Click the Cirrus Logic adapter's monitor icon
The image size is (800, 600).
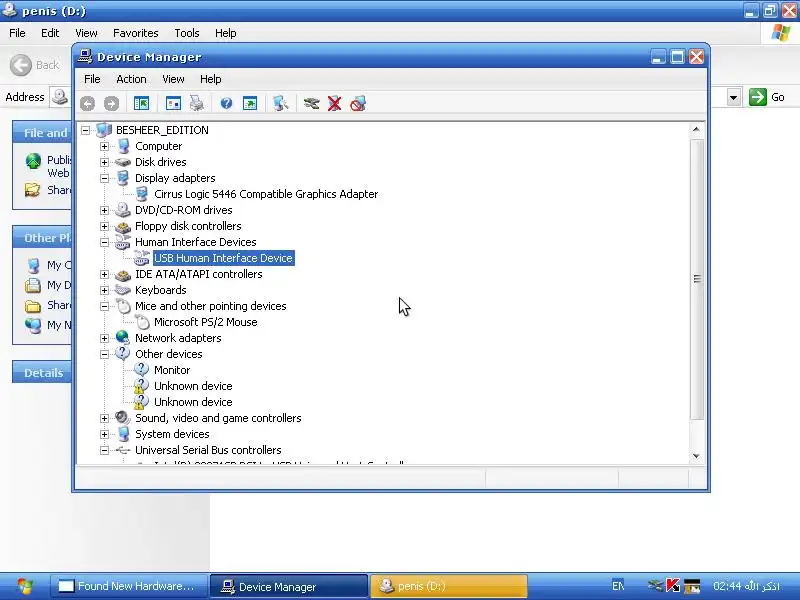pyautogui.click(x=142, y=194)
